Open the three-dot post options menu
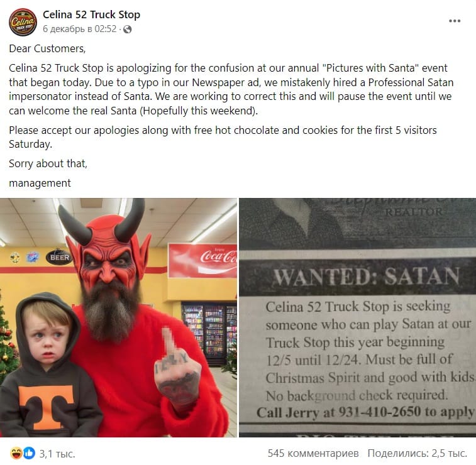The height and width of the screenshot is (465, 476). pos(455,21)
